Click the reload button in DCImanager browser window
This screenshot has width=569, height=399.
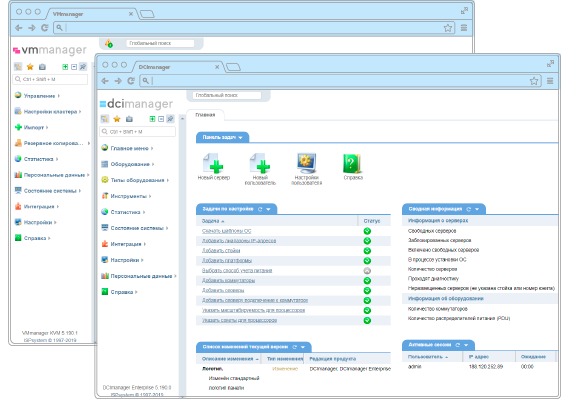click(131, 81)
